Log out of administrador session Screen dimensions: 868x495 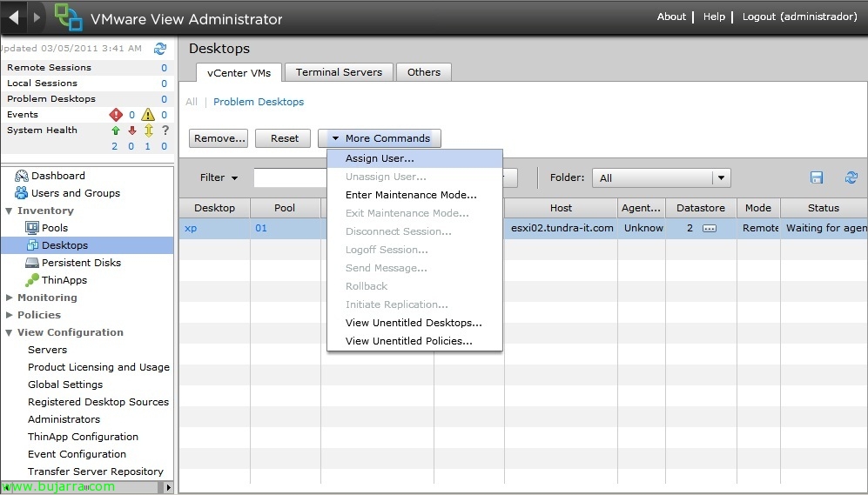(800, 17)
